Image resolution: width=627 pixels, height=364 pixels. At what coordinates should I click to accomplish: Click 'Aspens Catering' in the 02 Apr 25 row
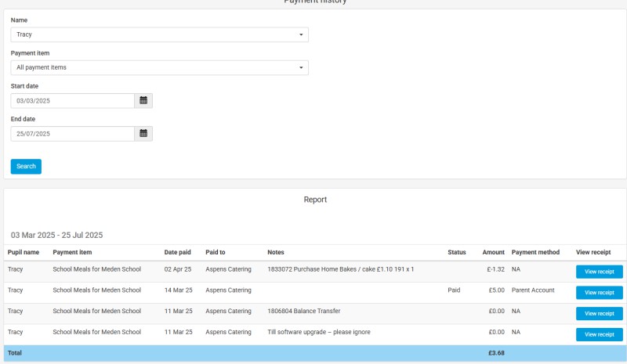(228, 269)
